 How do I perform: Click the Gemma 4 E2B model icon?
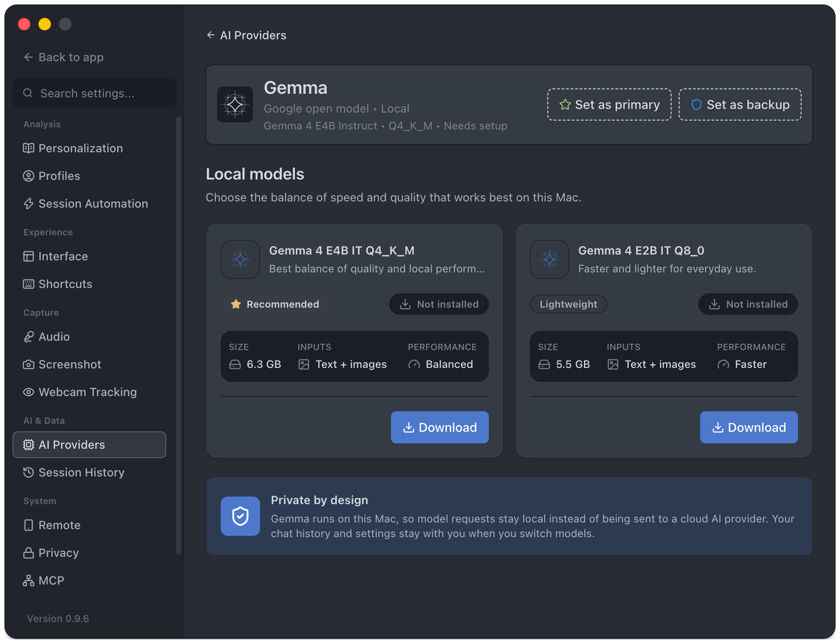[x=550, y=259]
